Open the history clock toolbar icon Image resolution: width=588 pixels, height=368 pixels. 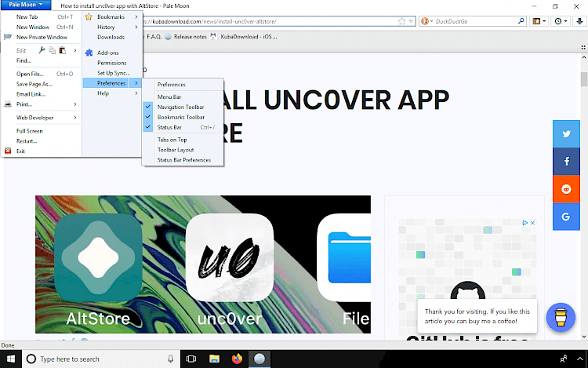(561, 21)
